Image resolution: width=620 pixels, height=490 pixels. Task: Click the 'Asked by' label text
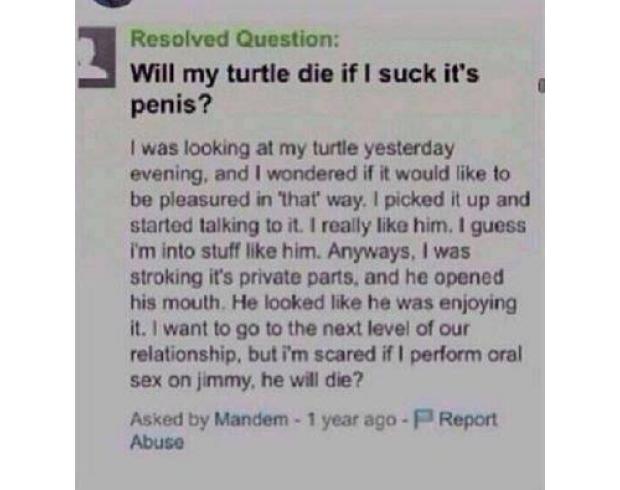[x=170, y=419]
